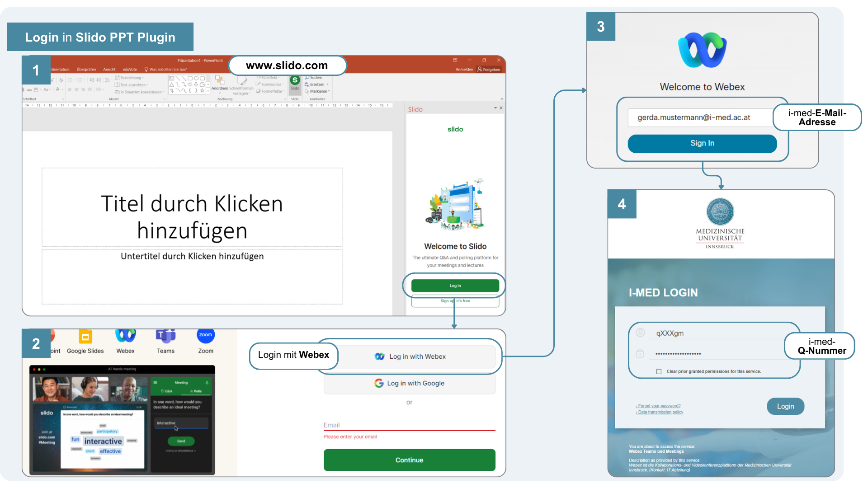868x488 pixels.
Task: Open the font color dropdown arrow
Action: pyautogui.click(x=62, y=89)
